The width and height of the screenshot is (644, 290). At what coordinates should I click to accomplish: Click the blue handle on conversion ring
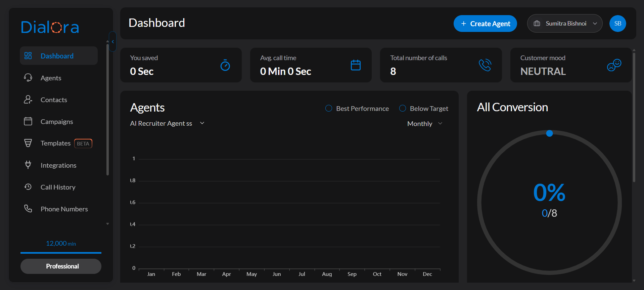549,133
